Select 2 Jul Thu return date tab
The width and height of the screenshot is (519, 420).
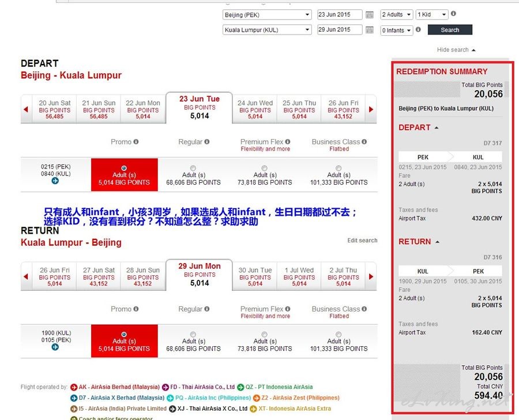(343, 276)
